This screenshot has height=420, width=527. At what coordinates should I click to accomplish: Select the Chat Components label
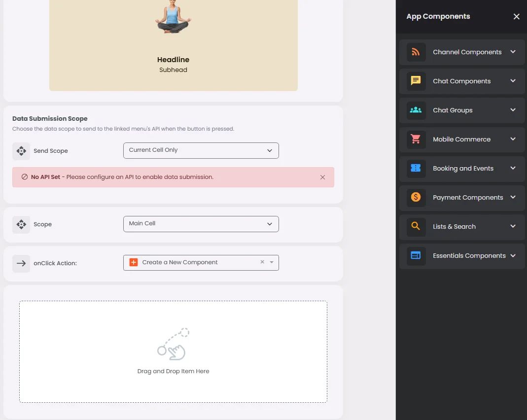[x=462, y=81]
